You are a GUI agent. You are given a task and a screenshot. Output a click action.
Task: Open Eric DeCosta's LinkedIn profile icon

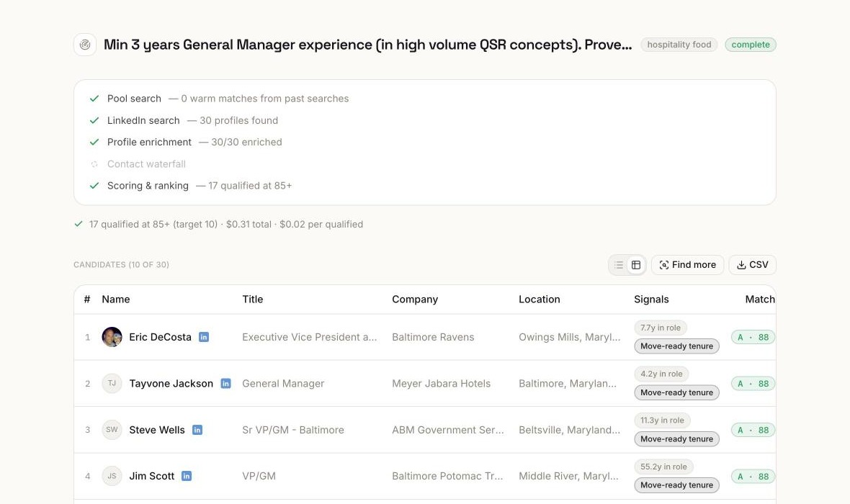204,337
